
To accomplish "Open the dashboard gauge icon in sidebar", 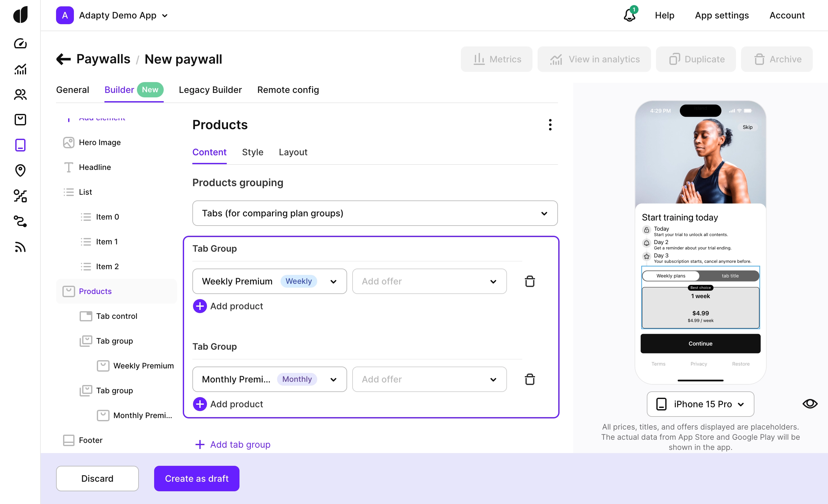I will 20,44.
